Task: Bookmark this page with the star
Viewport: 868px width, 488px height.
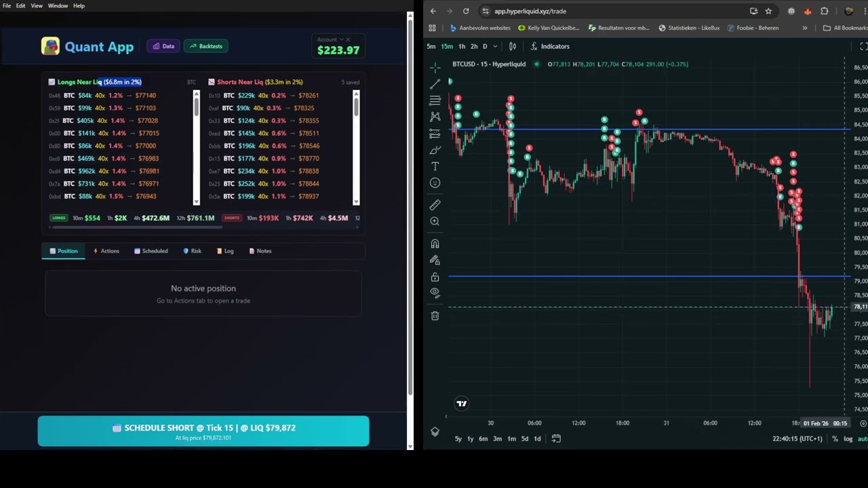Action: point(768,11)
